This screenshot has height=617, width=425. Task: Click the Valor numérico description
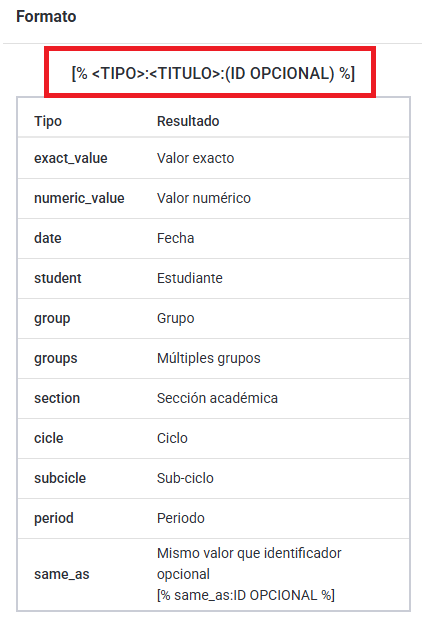click(x=204, y=198)
